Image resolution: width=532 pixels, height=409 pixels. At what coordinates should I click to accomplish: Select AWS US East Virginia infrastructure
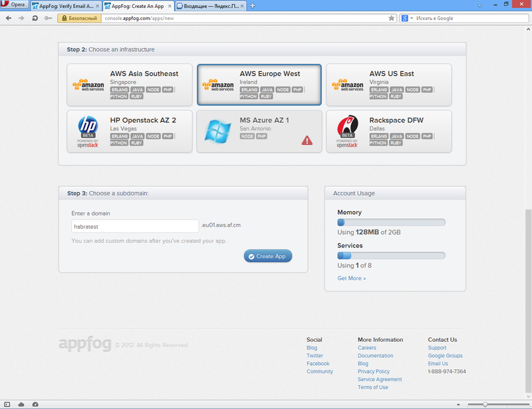389,85
